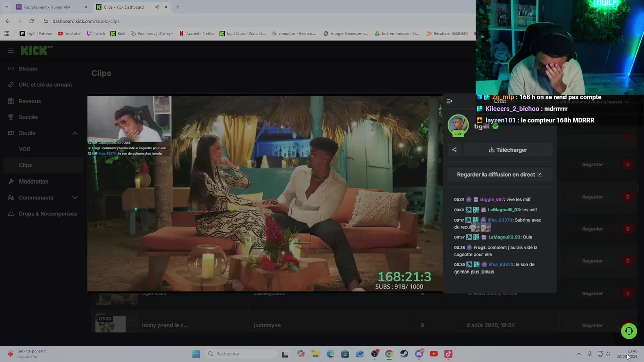Open the Kick hamburger menu icon

click(x=11, y=51)
